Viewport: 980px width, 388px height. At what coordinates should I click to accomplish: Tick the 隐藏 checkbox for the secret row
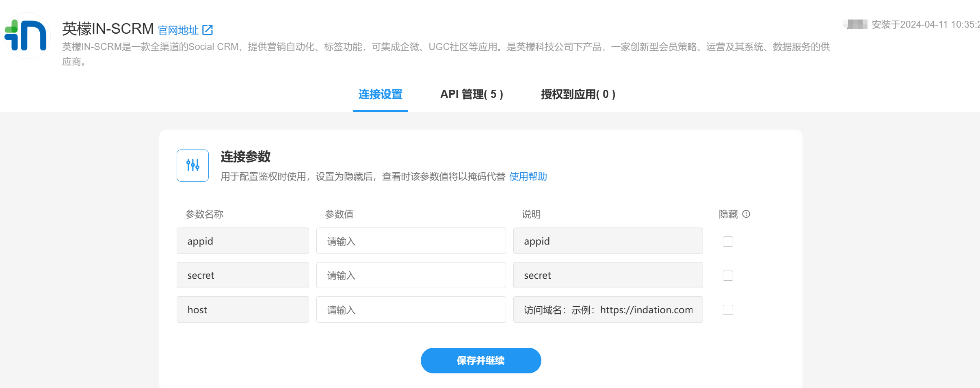[x=728, y=275]
